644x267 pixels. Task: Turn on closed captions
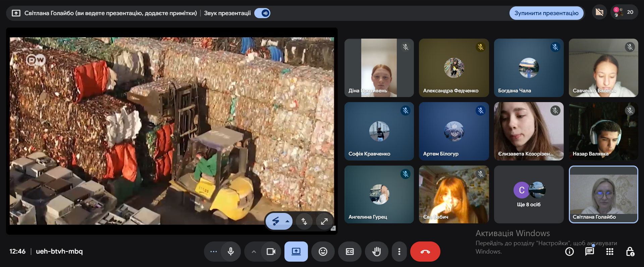coord(350,252)
